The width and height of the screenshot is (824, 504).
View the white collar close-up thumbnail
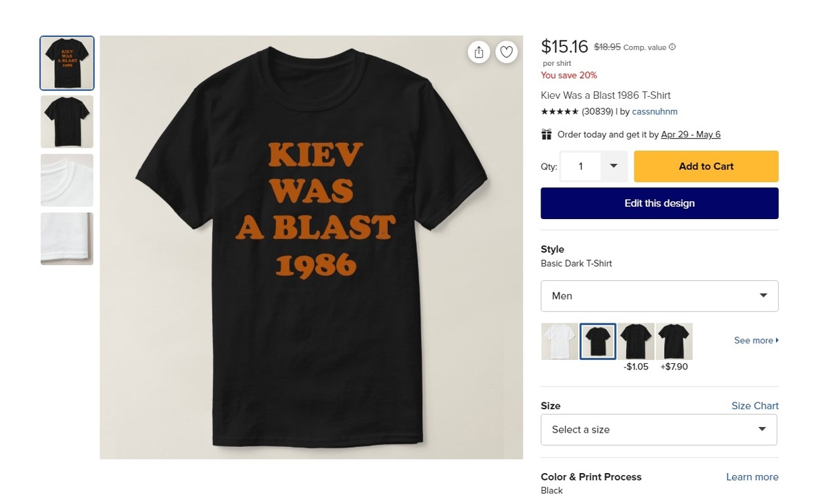67,180
